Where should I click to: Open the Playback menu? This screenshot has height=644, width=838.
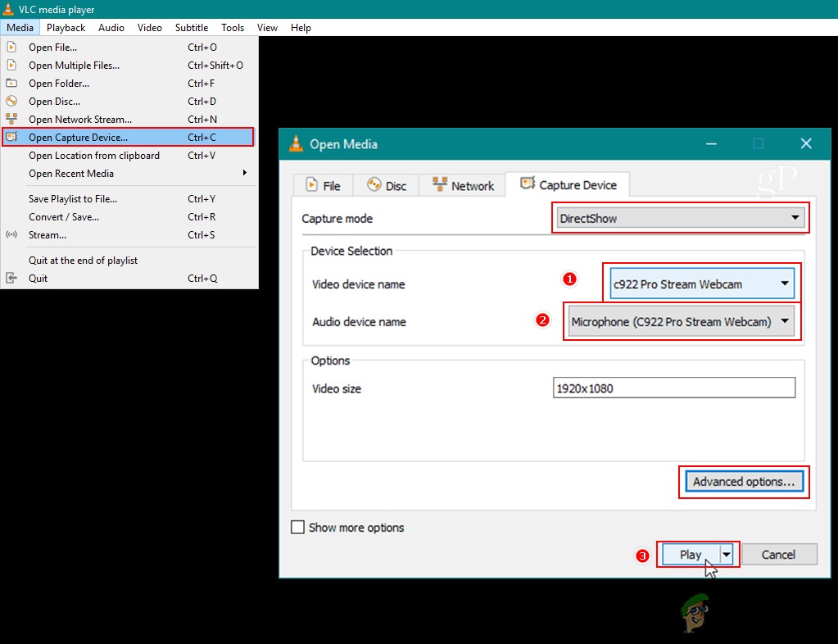coord(66,28)
